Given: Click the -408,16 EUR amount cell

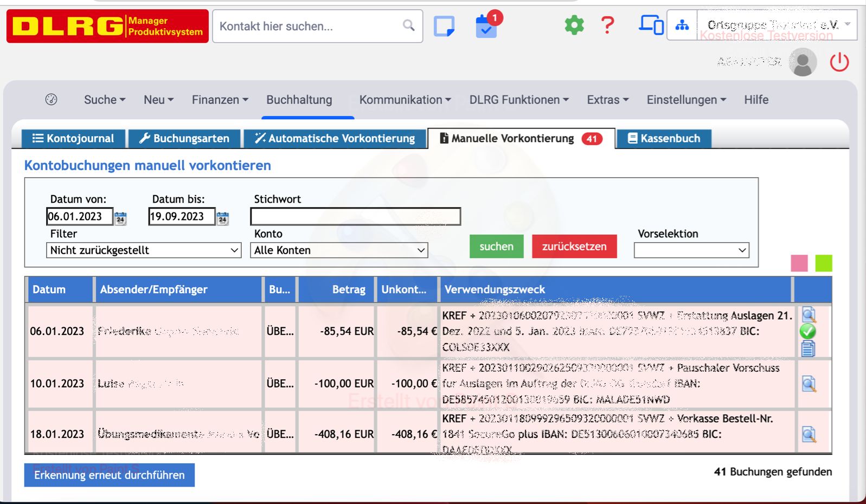Looking at the screenshot, I should pos(336,434).
